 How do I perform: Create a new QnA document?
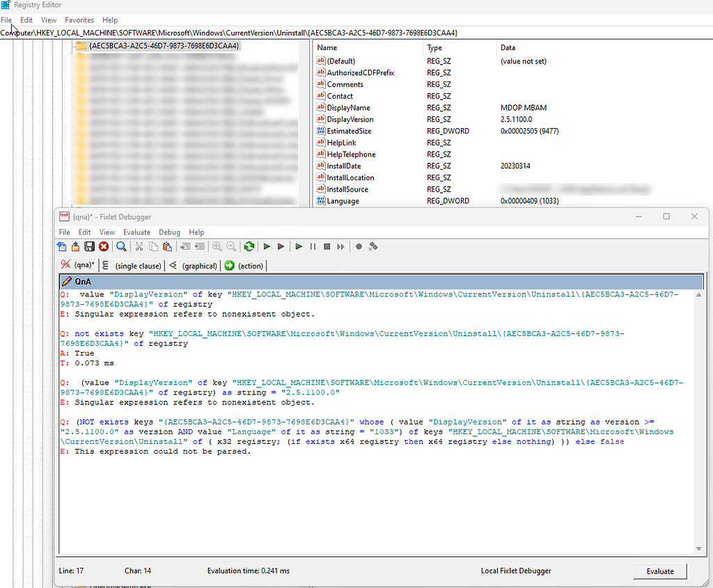(62, 246)
